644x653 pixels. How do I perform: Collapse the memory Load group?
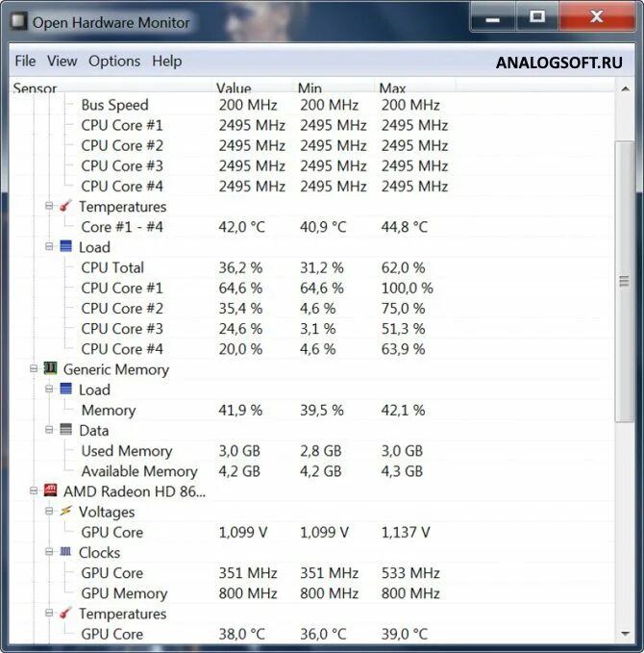(49, 389)
